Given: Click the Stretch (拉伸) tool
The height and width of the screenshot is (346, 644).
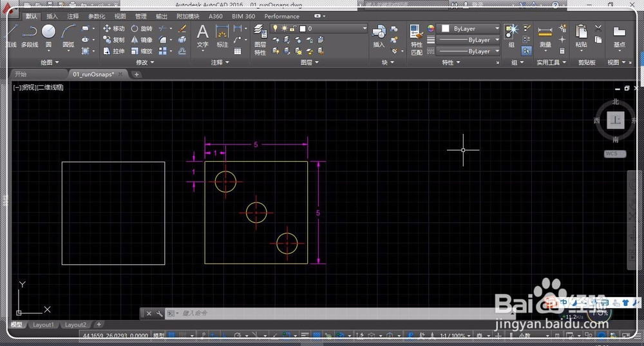Looking at the screenshot, I should (x=114, y=51).
